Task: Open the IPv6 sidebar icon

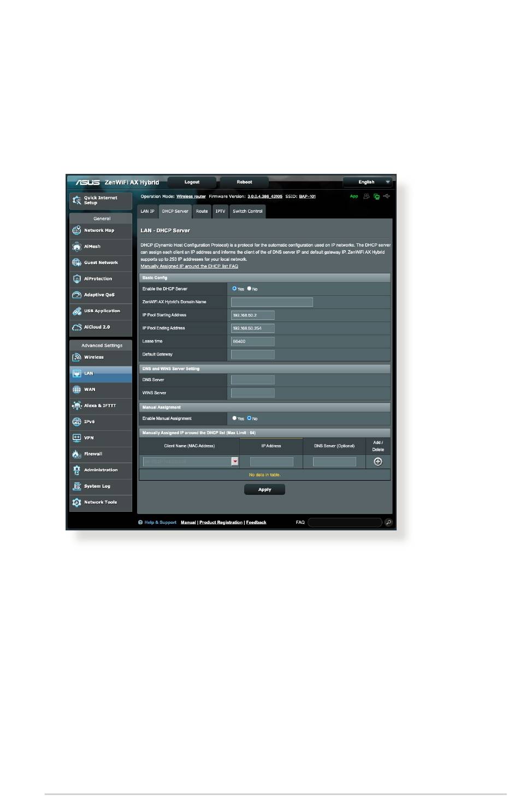Action: click(x=76, y=422)
